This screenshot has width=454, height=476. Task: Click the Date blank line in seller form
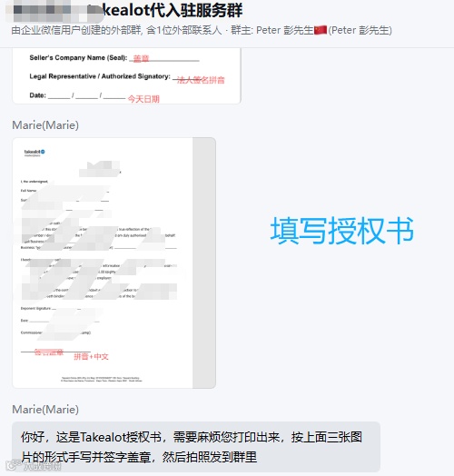(86, 96)
